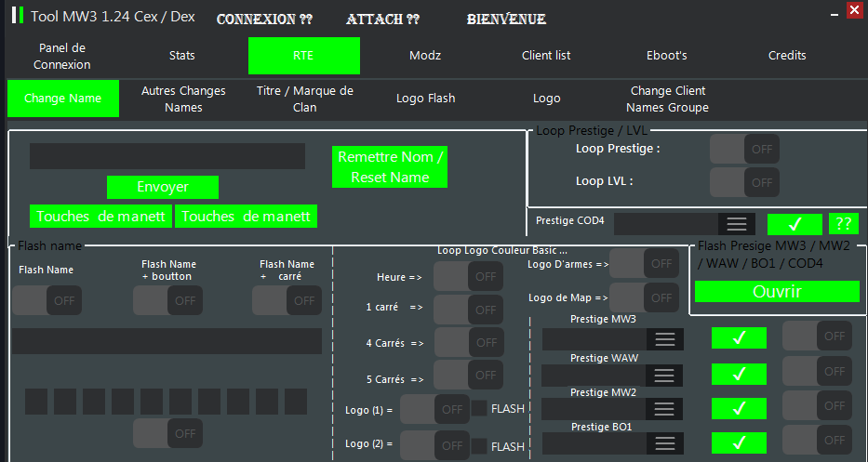
Task: Toggle the switch right of Prestige BO1
Action: 817,440
